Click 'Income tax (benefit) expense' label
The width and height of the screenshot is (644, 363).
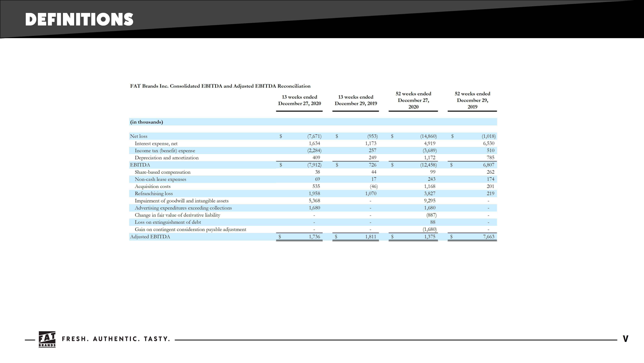coord(165,151)
